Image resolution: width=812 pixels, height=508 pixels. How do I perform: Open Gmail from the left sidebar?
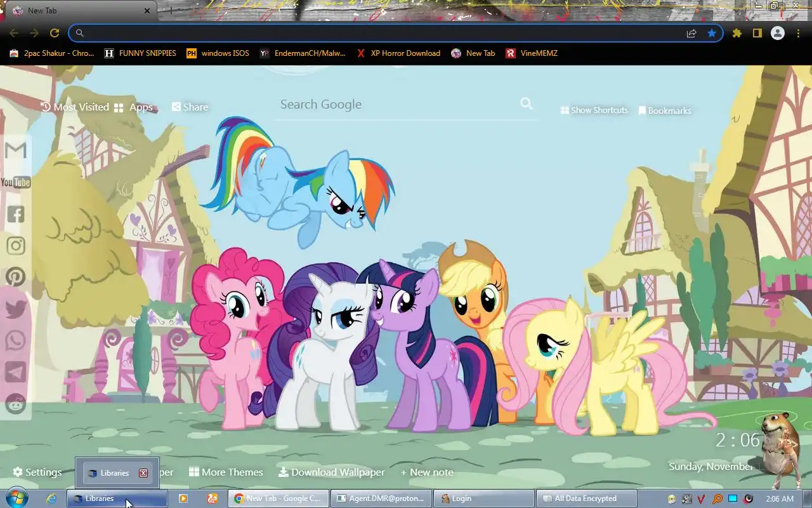15,150
